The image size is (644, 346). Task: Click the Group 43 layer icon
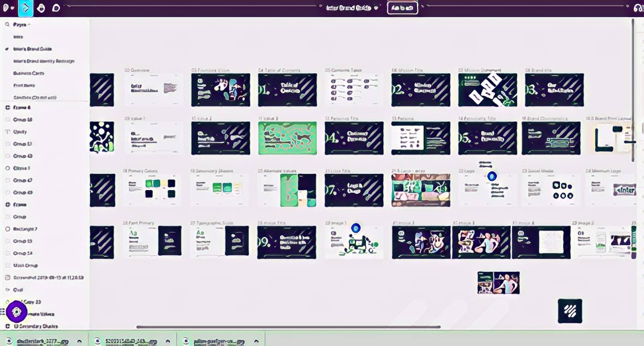(x=7, y=156)
